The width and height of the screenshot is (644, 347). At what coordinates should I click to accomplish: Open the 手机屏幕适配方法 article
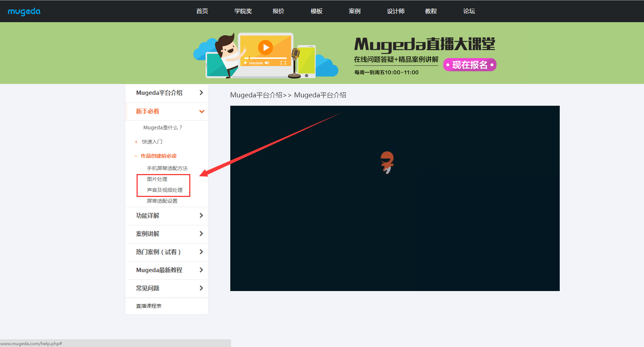coord(167,168)
